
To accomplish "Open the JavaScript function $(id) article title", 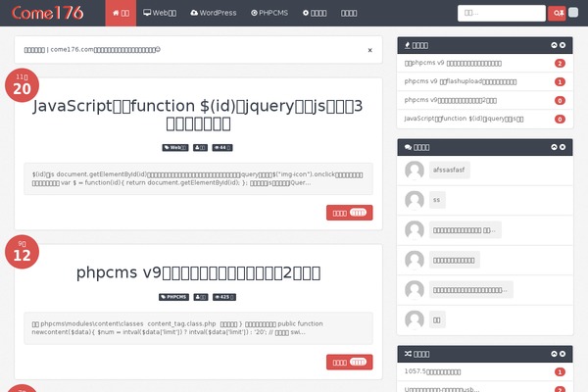I will click(198, 115).
